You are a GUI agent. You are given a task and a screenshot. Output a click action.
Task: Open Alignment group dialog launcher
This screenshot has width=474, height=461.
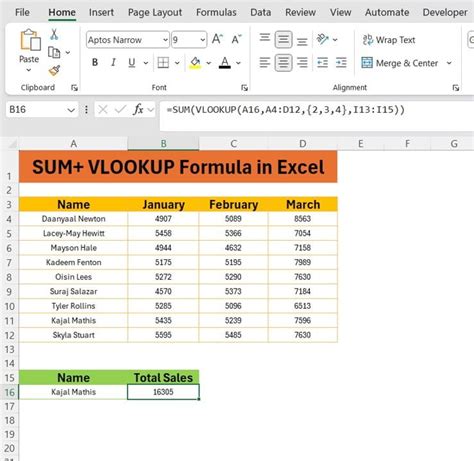point(456,88)
